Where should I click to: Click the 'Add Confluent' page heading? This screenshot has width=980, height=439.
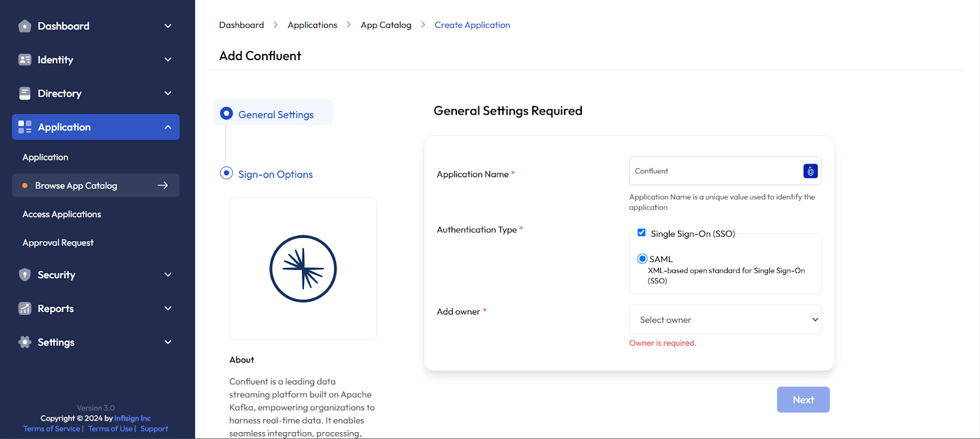(260, 56)
